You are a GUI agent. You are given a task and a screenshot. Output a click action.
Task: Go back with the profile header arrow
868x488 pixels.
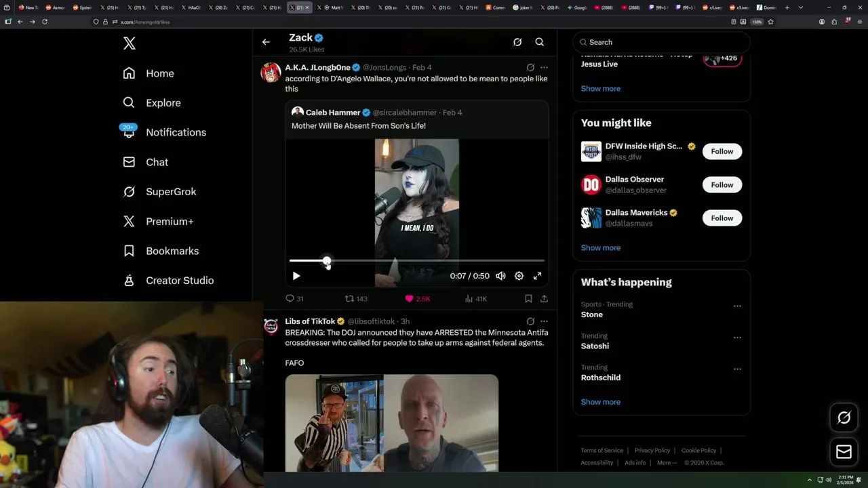coord(266,42)
